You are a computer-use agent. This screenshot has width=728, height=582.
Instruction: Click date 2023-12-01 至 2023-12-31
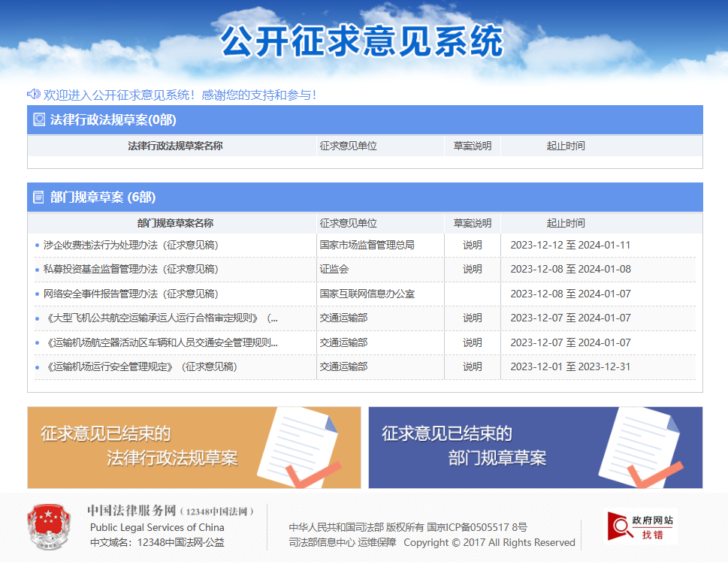[x=570, y=366]
